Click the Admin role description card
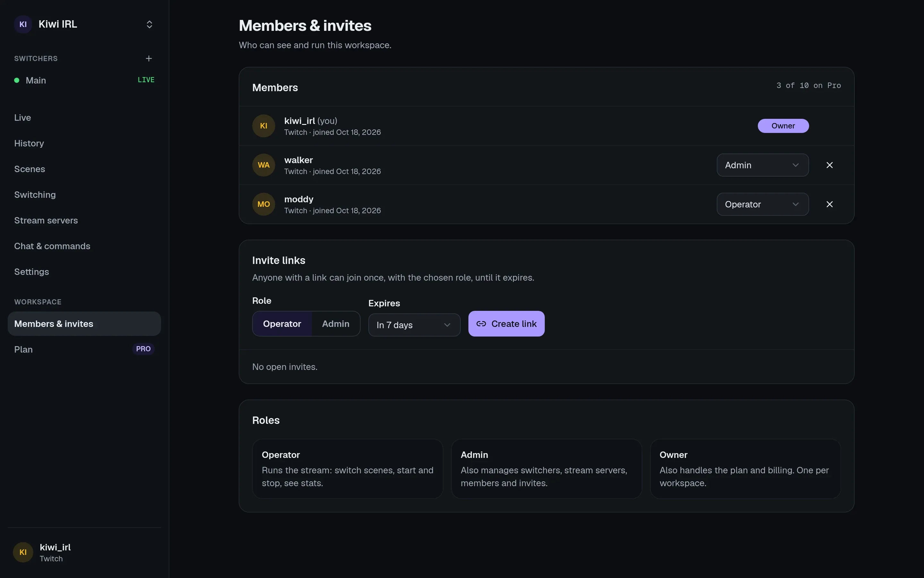 pyautogui.click(x=546, y=469)
